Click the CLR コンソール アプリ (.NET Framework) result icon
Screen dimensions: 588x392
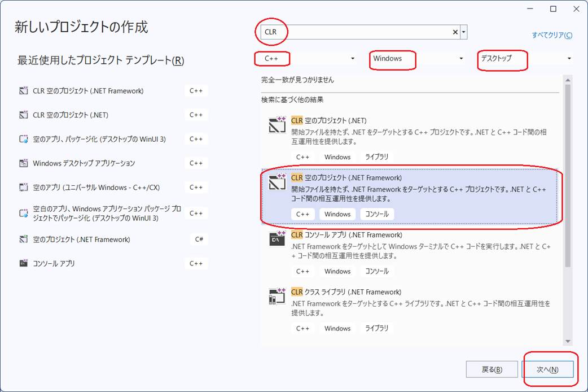click(277, 239)
